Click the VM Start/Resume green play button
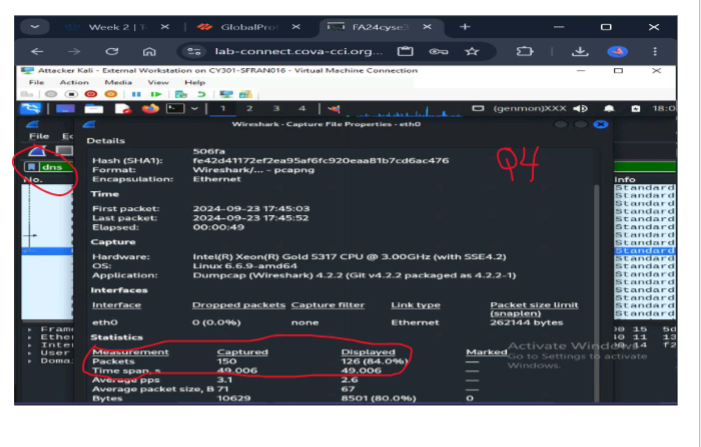 tap(156, 94)
